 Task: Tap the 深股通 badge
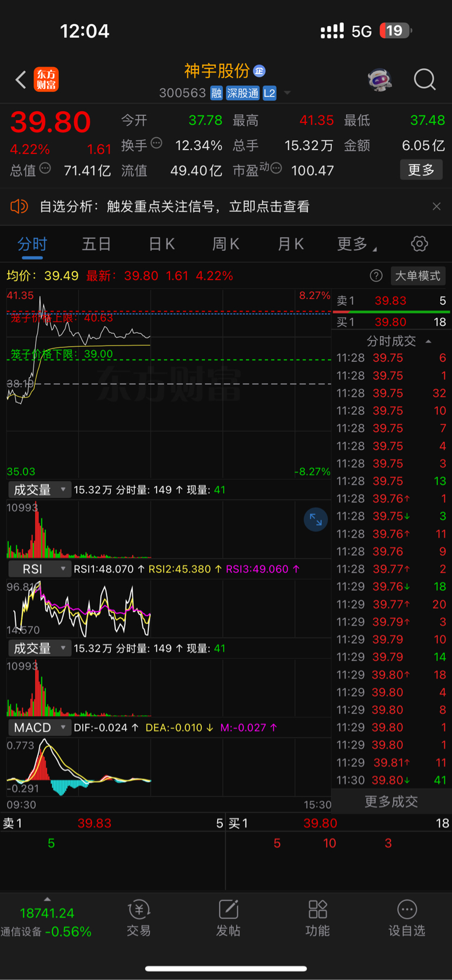[x=242, y=93]
